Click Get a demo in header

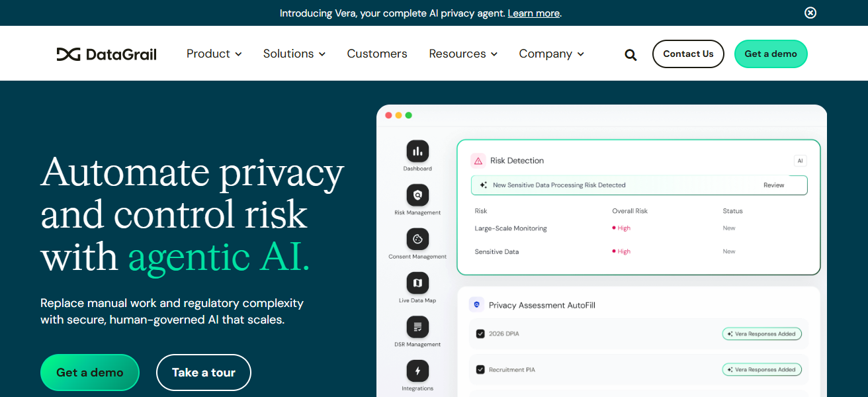point(771,54)
